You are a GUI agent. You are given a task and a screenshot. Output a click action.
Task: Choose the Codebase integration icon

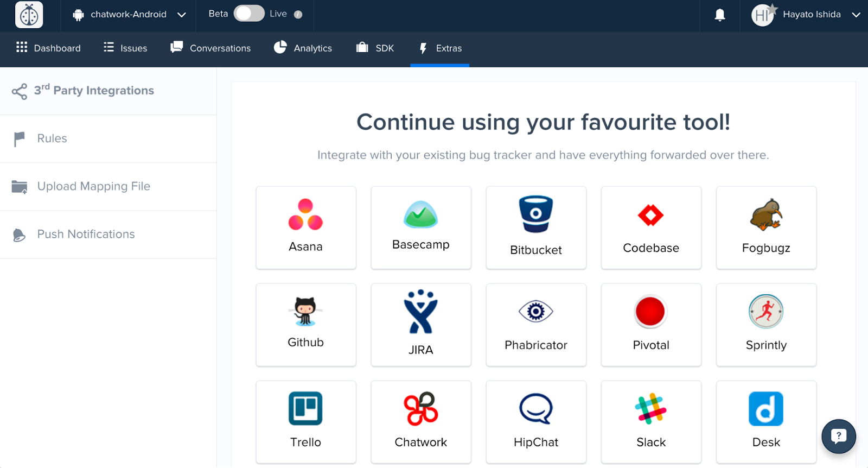[651, 216]
